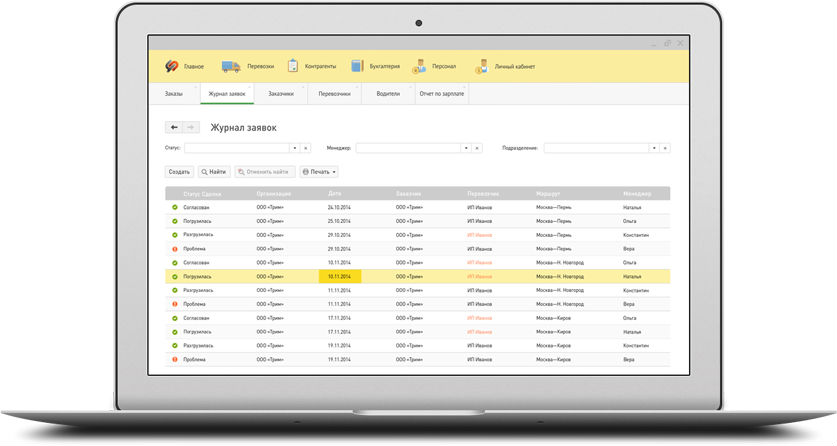Viewport: 837px width, 446px height.
Task: Clear the Менеджер filter with its x button
Action: point(477,148)
